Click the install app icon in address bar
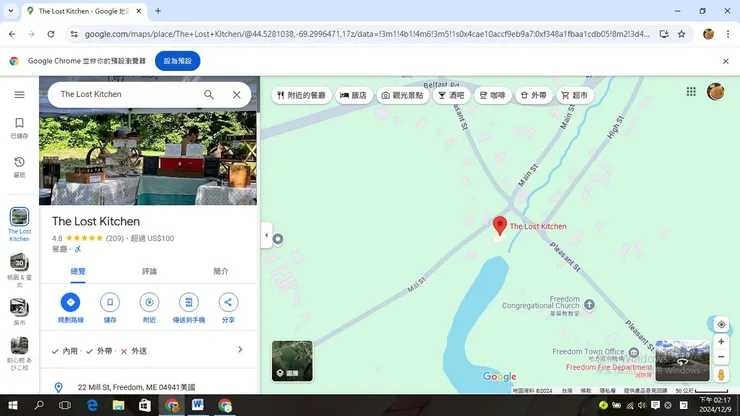This screenshot has width=740, height=416. (664, 34)
